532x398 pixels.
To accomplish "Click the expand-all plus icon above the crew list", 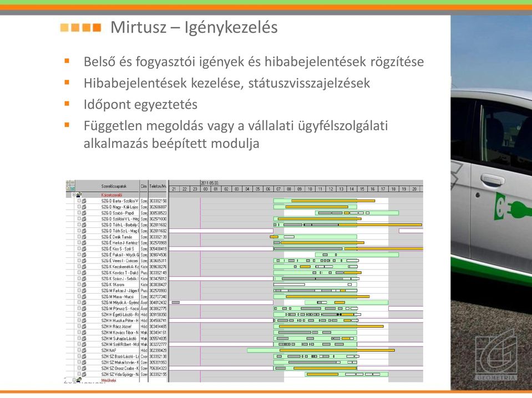I will (68, 183).
